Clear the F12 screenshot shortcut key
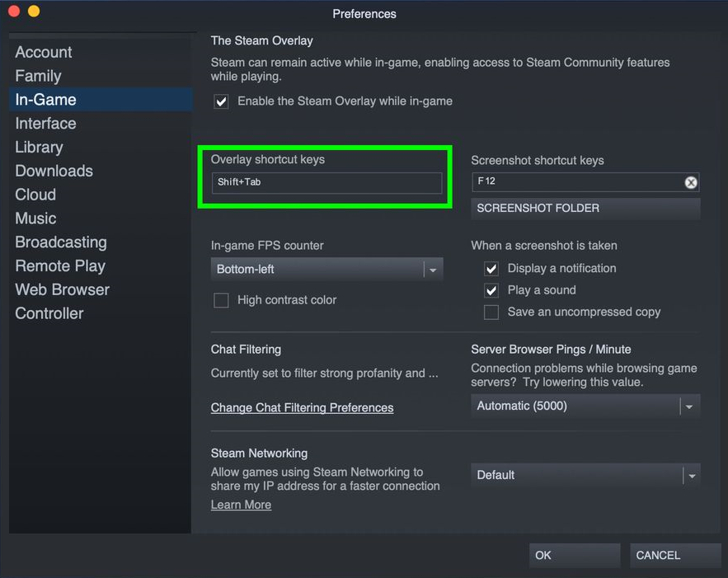728x578 pixels. tap(691, 182)
